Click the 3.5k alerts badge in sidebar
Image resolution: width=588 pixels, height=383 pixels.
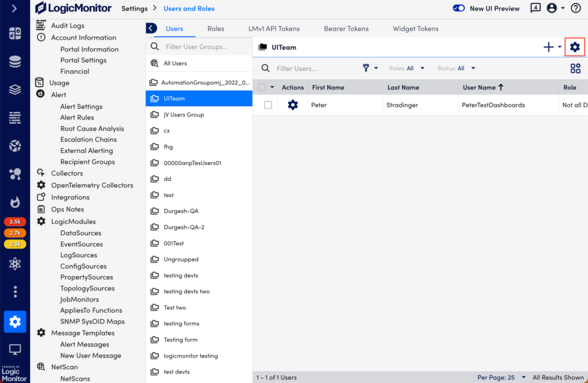tap(14, 221)
